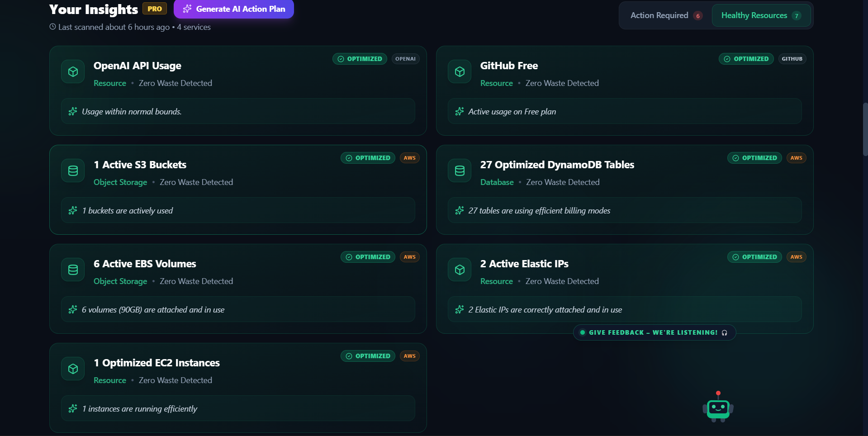The width and height of the screenshot is (868, 436).
Task: Click the OPENAI provider tag
Action: [x=405, y=59]
